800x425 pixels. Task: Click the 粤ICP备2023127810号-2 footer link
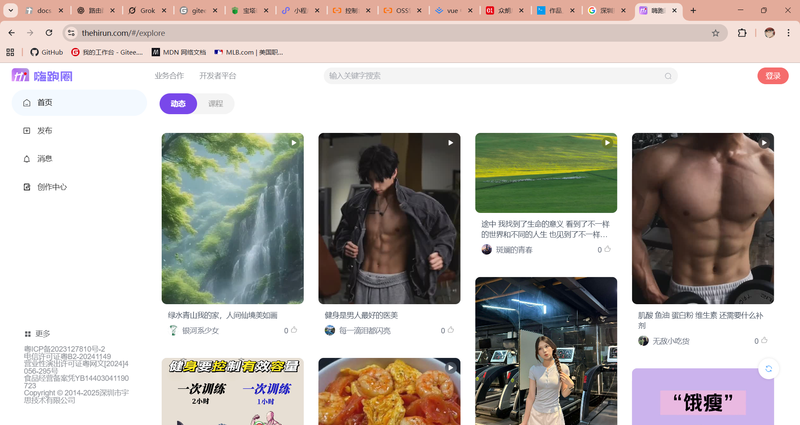coord(64,349)
